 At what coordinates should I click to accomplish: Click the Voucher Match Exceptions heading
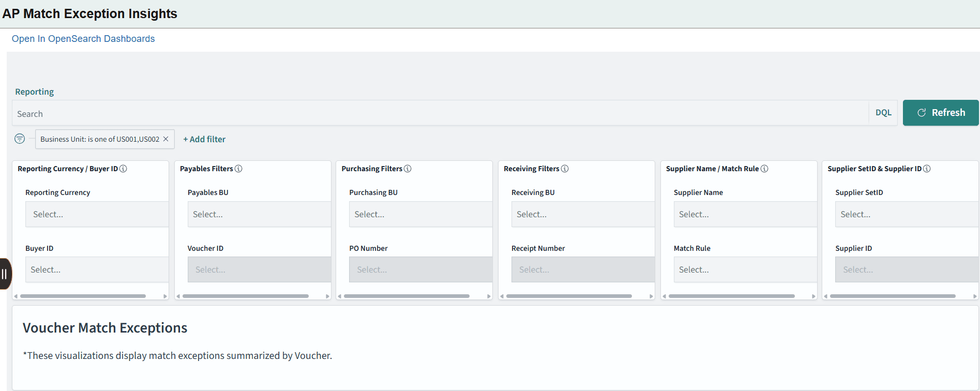click(x=105, y=328)
